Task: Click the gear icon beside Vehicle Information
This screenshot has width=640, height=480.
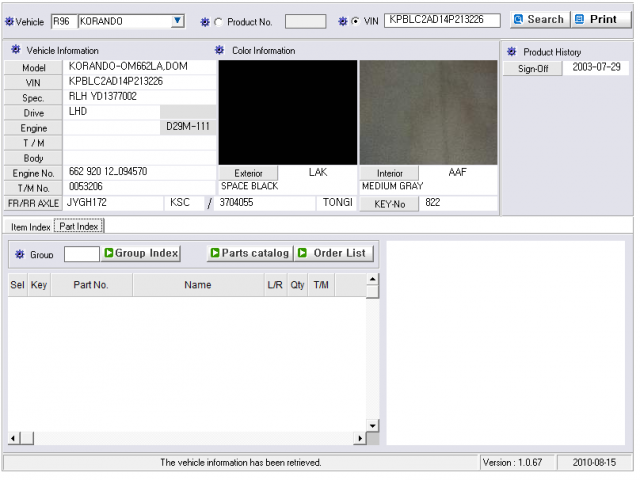Action: click(16, 50)
